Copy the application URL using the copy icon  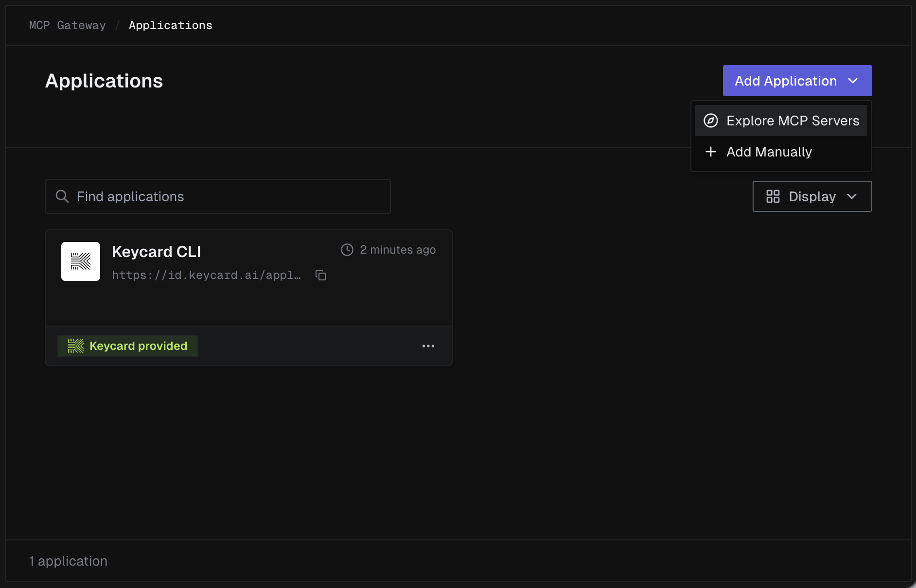pos(321,275)
